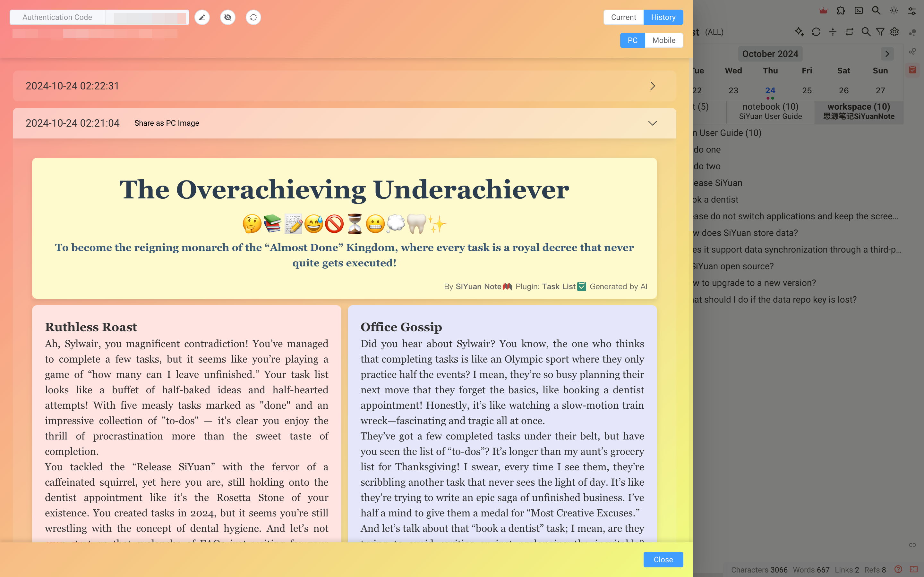
Task: Choose the PC layout option
Action: 632,40
